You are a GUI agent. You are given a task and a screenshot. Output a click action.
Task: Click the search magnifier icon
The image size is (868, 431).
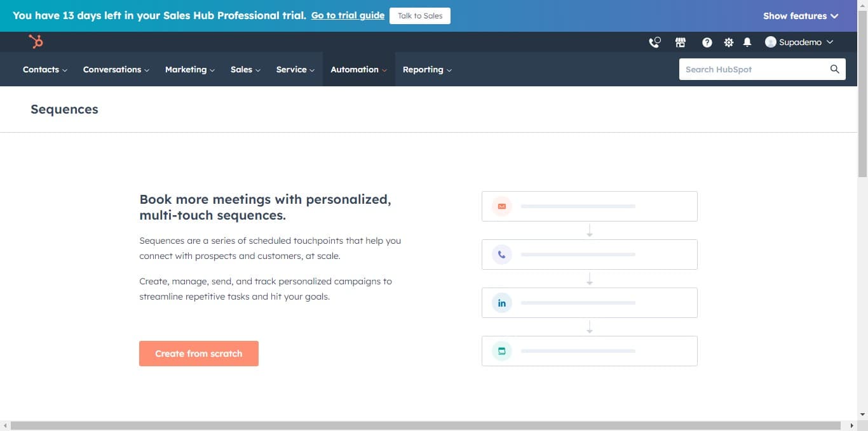click(x=834, y=69)
